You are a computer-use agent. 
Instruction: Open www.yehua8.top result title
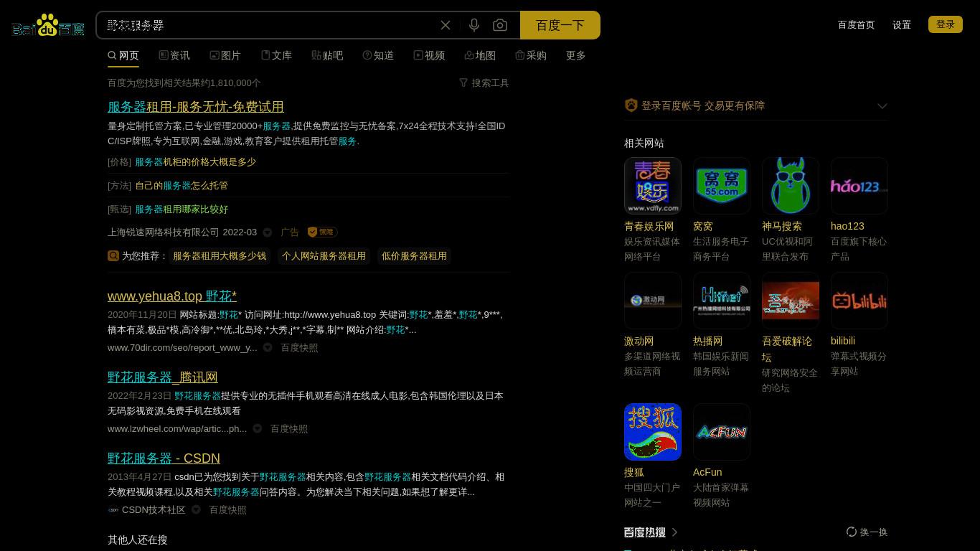click(x=172, y=296)
